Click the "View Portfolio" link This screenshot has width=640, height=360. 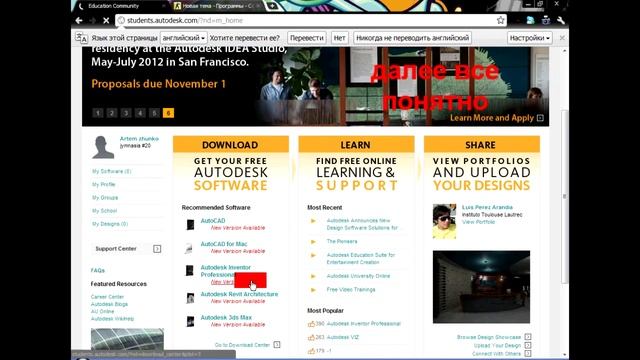coord(478,222)
